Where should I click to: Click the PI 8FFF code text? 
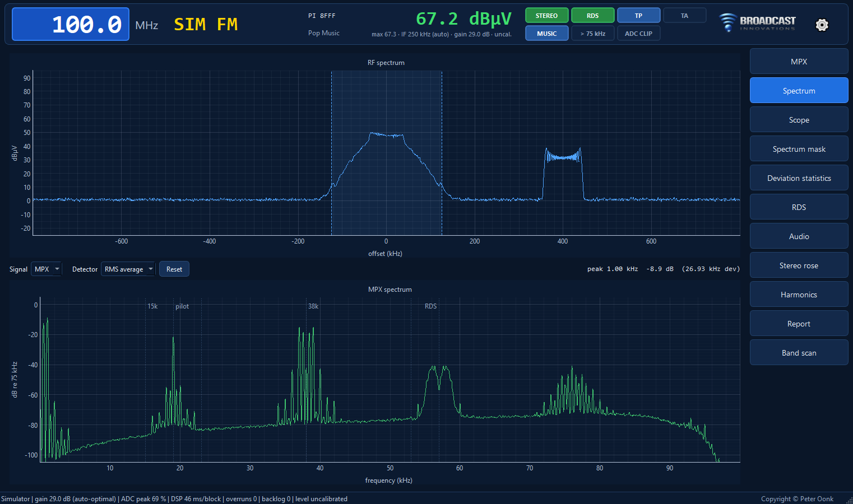click(322, 16)
